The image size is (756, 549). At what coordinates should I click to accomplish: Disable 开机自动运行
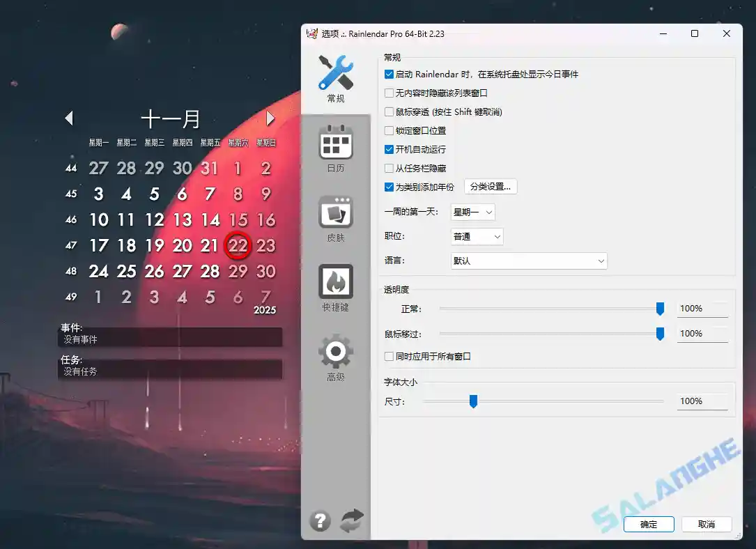click(x=388, y=149)
